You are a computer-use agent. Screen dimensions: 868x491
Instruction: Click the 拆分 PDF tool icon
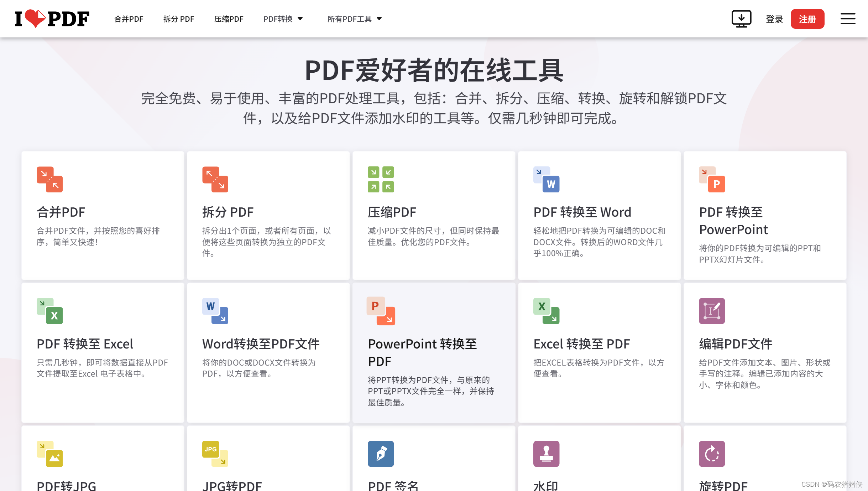[x=215, y=179]
